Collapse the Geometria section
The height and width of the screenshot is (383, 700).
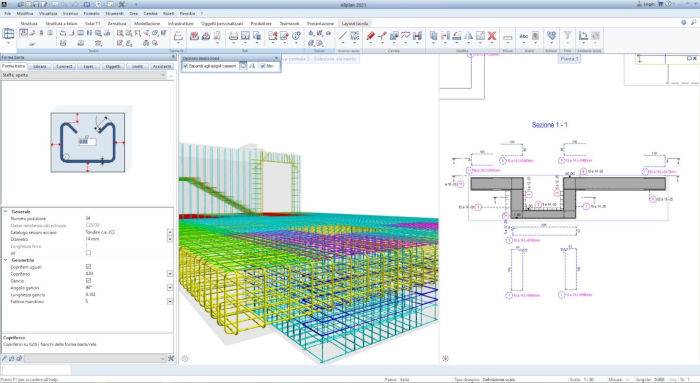pos(6,259)
